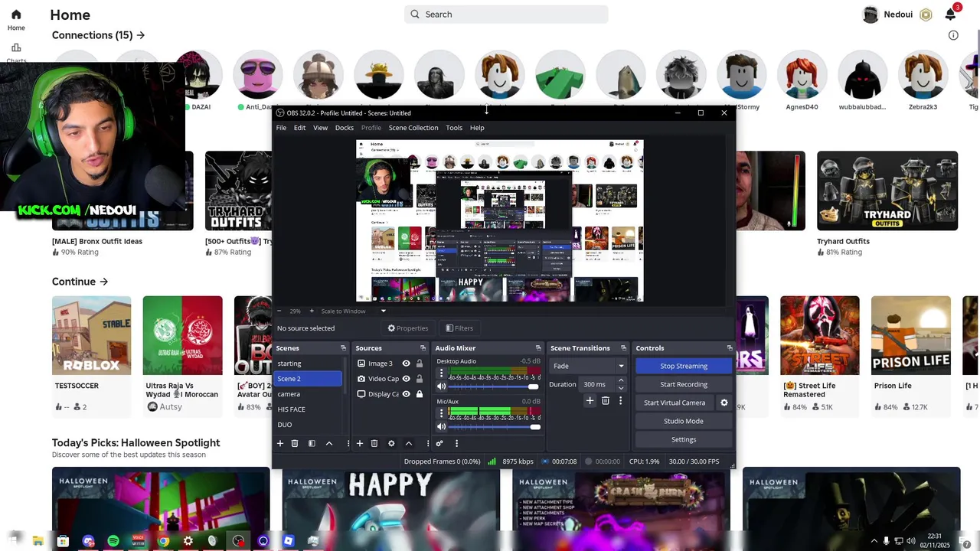This screenshot has height=551, width=980.
Task: Open OBS View menu
Action: point(320,128)
